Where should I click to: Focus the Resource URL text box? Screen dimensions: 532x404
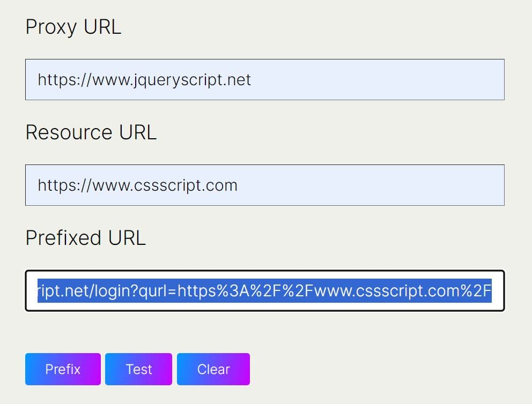click(x=265, y=185)
